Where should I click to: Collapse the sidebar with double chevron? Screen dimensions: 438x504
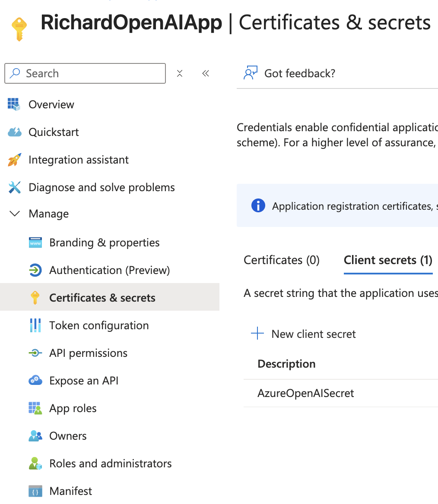[x=206, y=73]
